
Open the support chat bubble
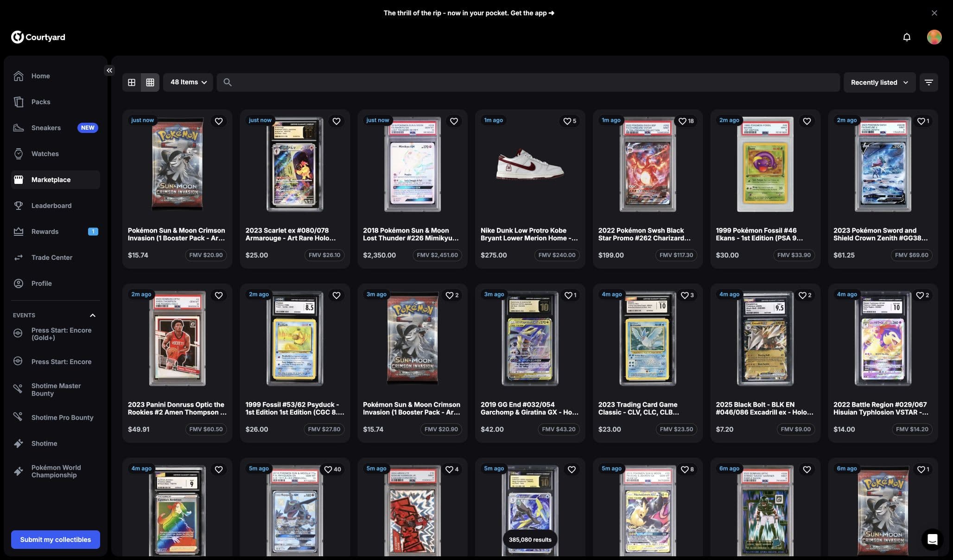(932, 539)
